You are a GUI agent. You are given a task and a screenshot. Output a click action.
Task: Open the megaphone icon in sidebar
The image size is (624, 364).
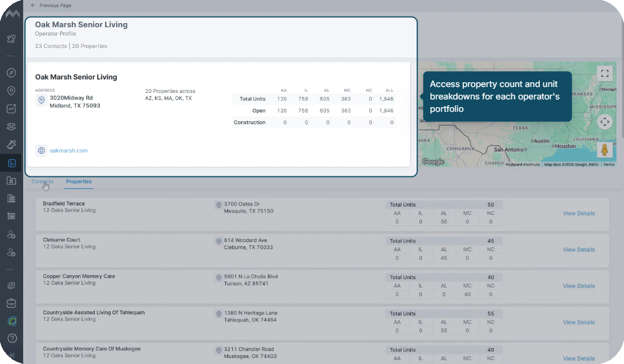11,144
